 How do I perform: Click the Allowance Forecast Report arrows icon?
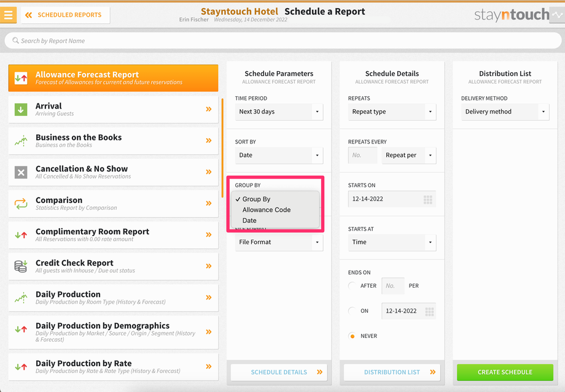[x=21, y=78]
